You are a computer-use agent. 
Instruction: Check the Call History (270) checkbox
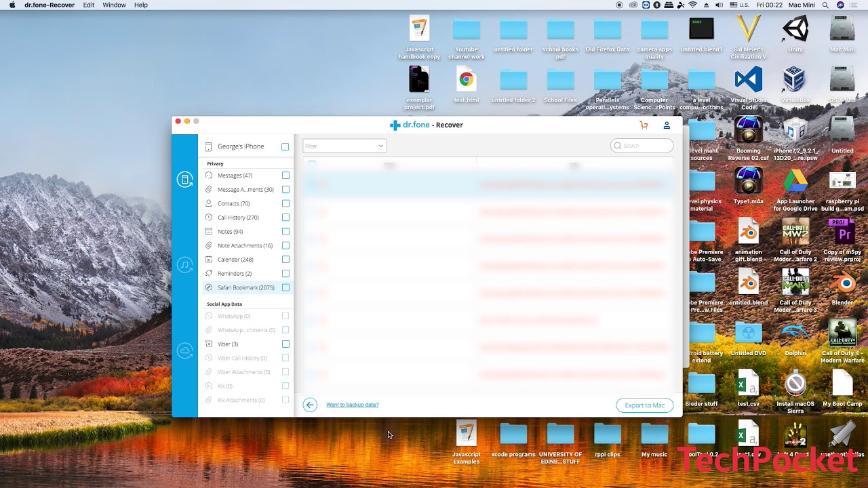[x=285, y=218]
